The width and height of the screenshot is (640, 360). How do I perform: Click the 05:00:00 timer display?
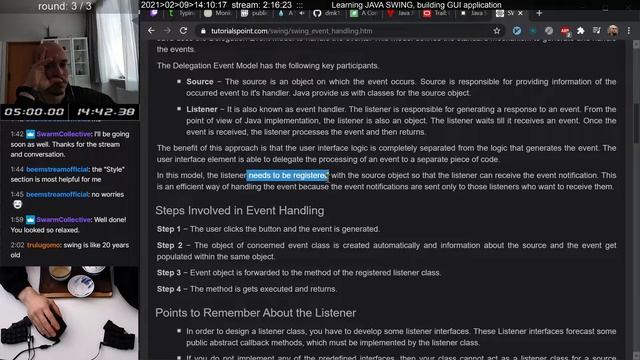(x=34, y=112)
